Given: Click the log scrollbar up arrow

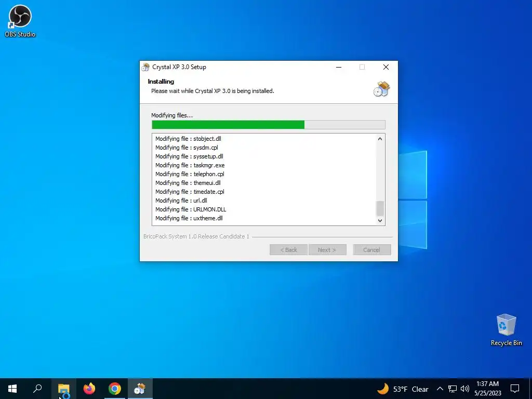Looking at the screenshot, I should pyautogui.click(x=380, y=139).
